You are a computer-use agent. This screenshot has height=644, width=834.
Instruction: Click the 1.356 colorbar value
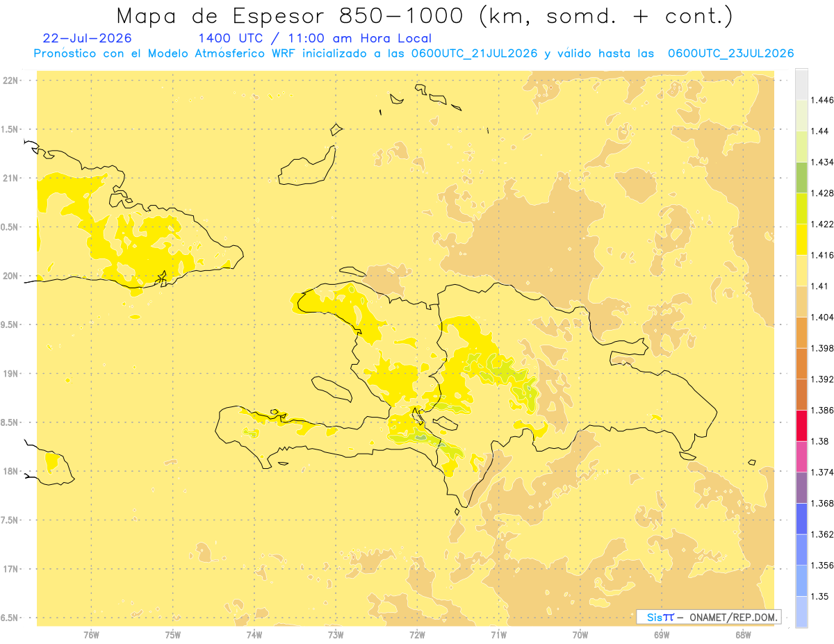click(822, 565)
